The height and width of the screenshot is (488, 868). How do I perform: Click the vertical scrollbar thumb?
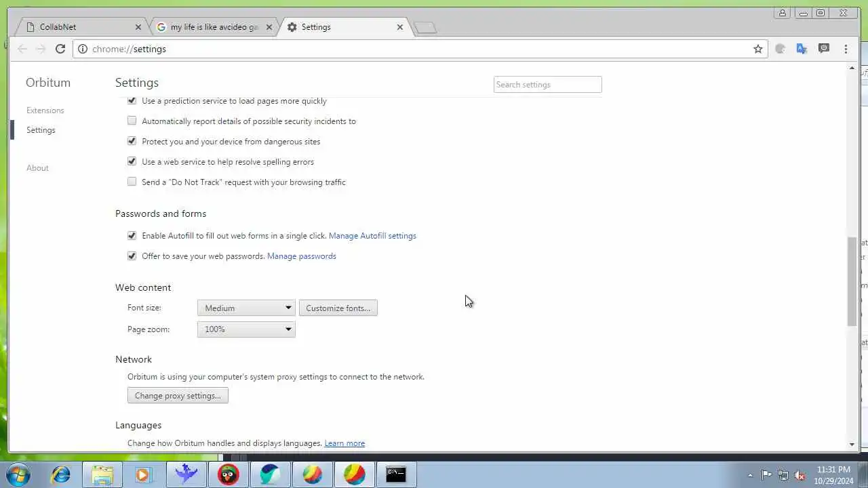pos(852,281)
